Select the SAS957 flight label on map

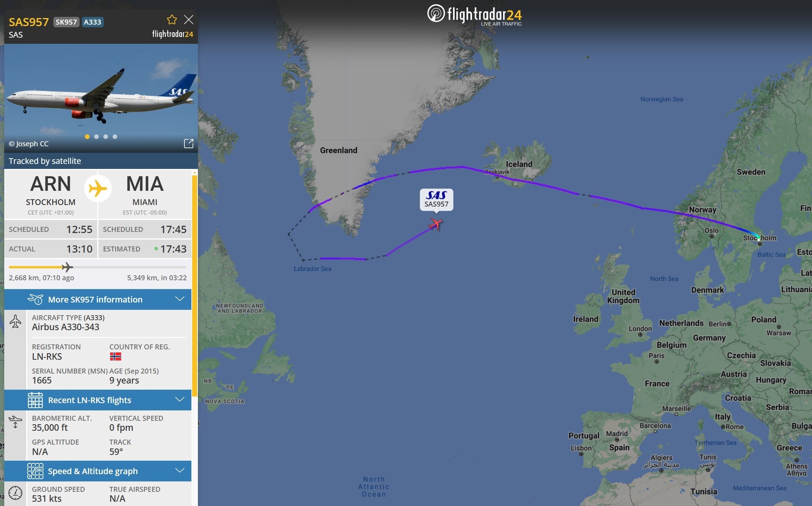coord(437,198)
